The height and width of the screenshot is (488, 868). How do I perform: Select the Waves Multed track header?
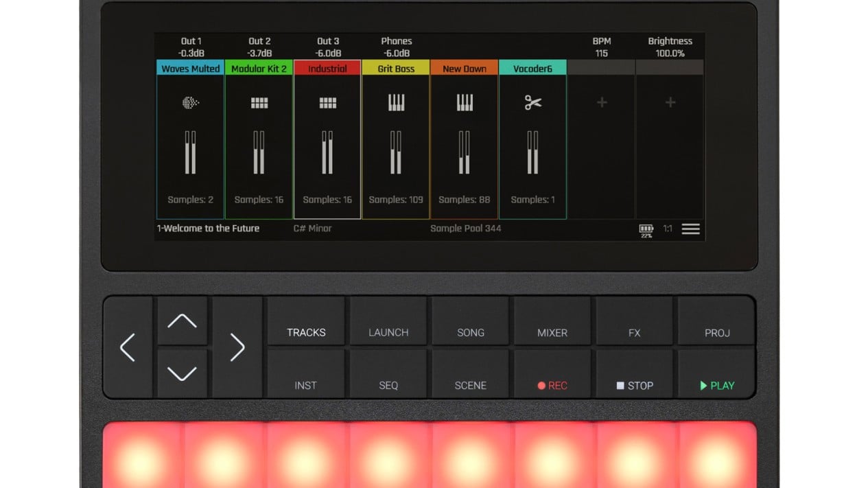190,68
